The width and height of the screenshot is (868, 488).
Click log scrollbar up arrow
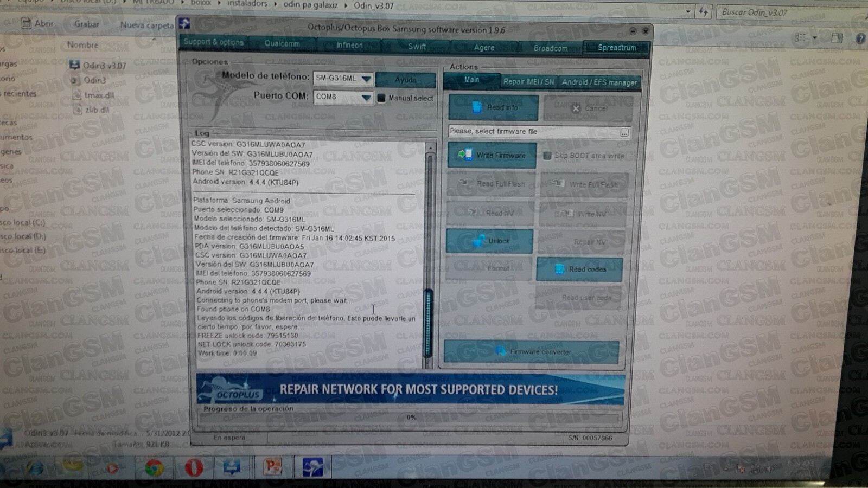430,147
